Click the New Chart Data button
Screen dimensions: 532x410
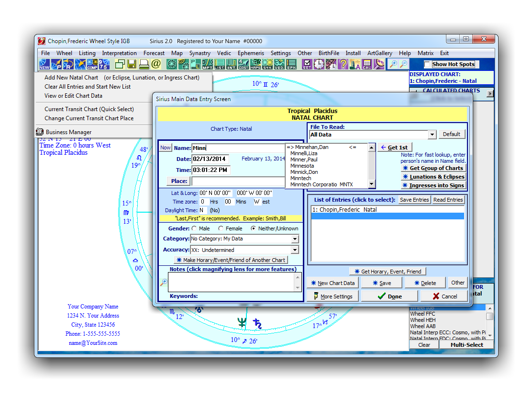pos(333,283)
